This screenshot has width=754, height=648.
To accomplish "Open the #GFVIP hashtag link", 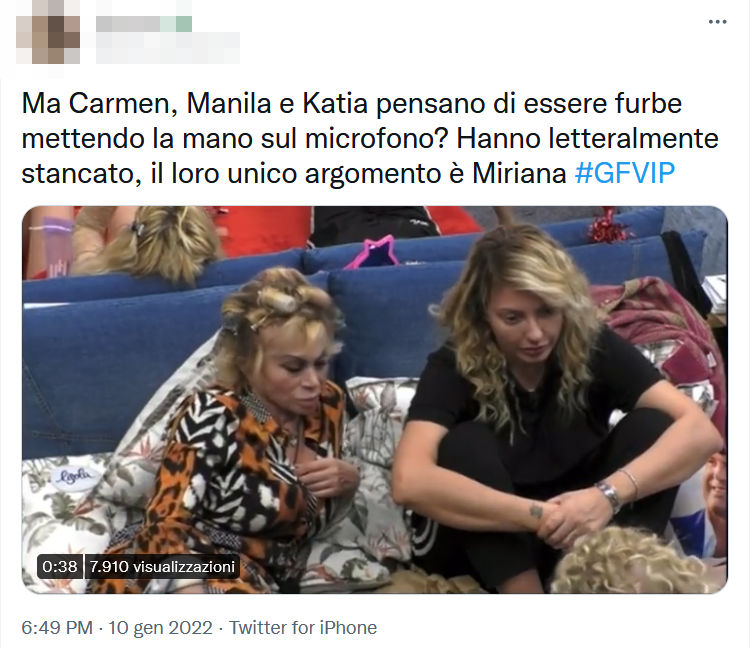I will pos(625,173).
